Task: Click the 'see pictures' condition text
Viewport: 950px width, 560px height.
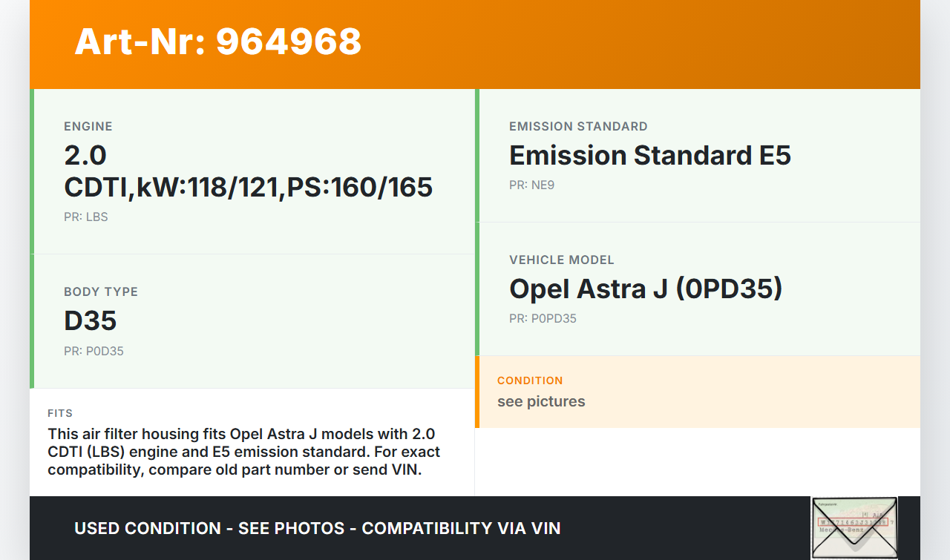Action: point(541,402)
